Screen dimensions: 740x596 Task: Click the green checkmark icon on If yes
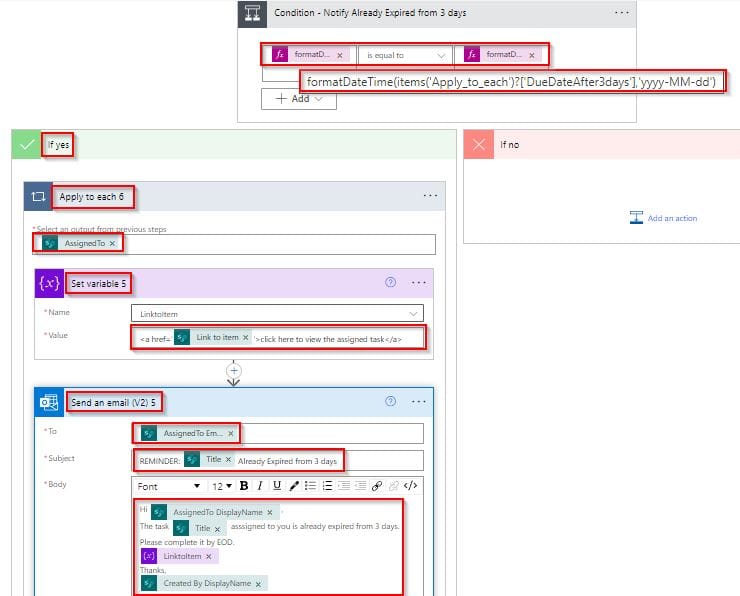tap(26, 144)
